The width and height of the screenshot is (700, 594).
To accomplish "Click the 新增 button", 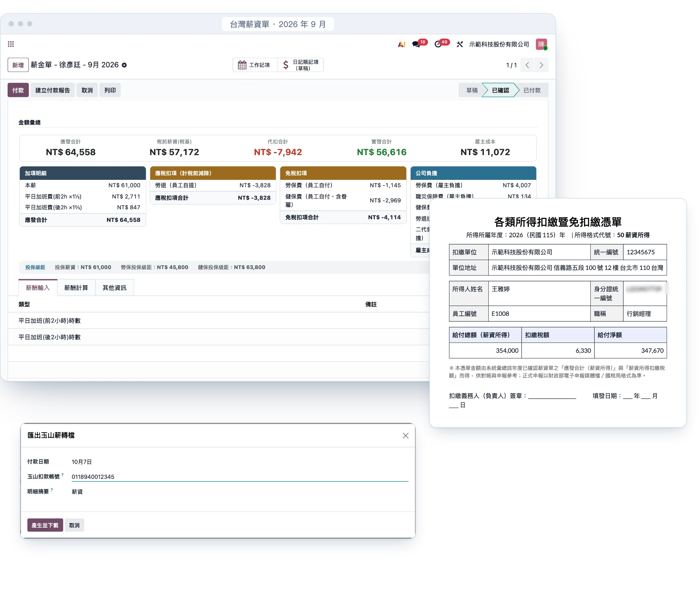I will pos(18,65).
